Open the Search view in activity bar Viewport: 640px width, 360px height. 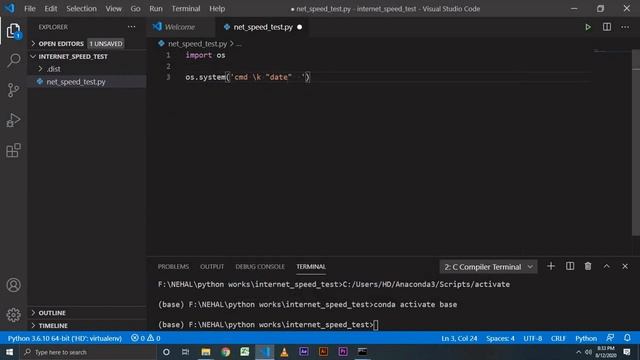point(13,60)
